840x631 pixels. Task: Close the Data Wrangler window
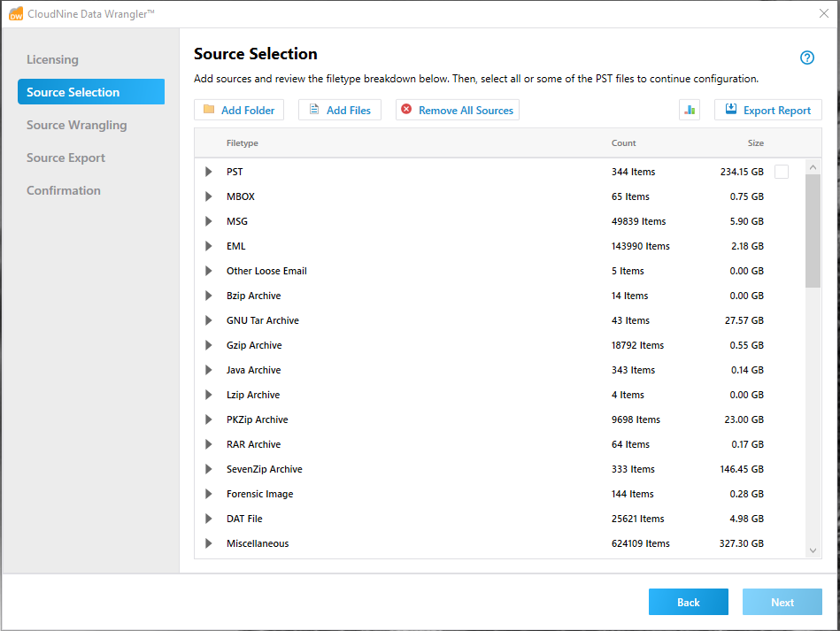[824, 13]
